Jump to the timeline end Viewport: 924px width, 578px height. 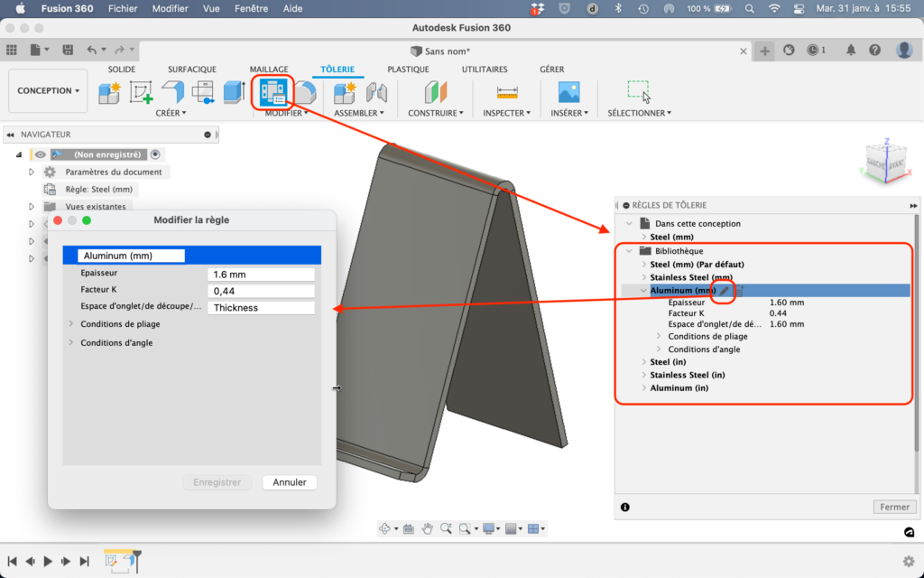pos(84,562)
